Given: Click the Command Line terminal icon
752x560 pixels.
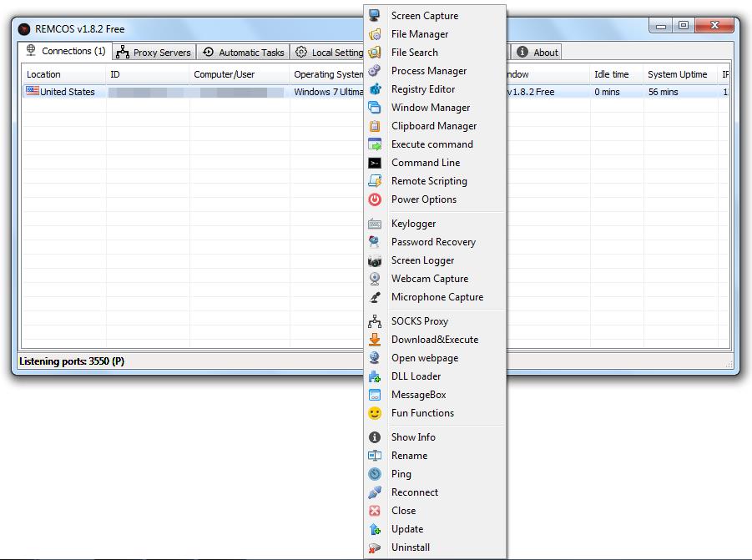Looking at the screenshot, I should (x=375, y=163).
